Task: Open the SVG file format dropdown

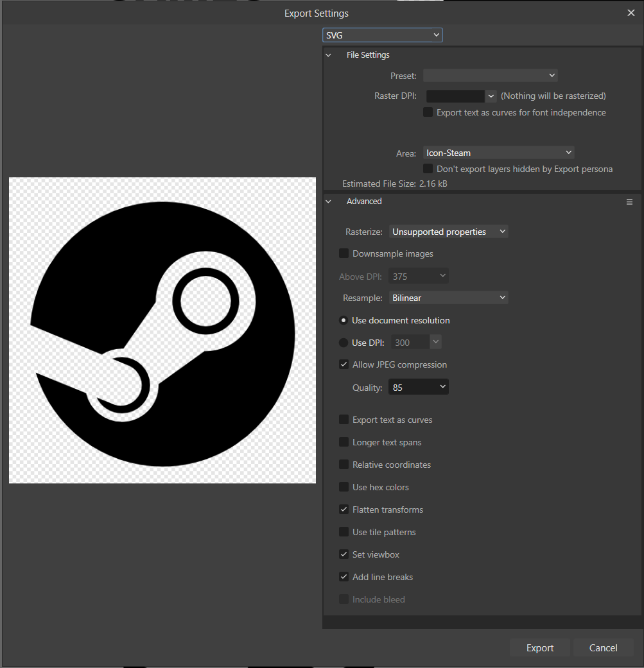Action: [x=382, y=35]
